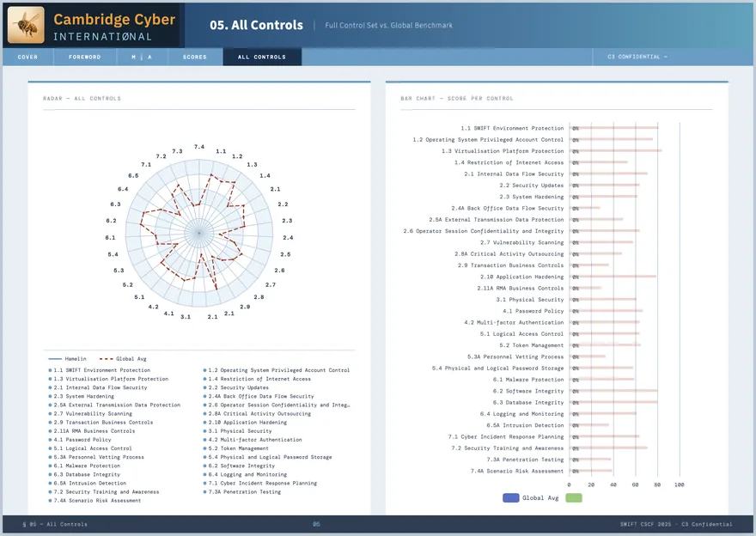Screen dimensions: 756x536
Task: Select radar legend item 7.3A Penetration Testing
Action: click(242, 491)
